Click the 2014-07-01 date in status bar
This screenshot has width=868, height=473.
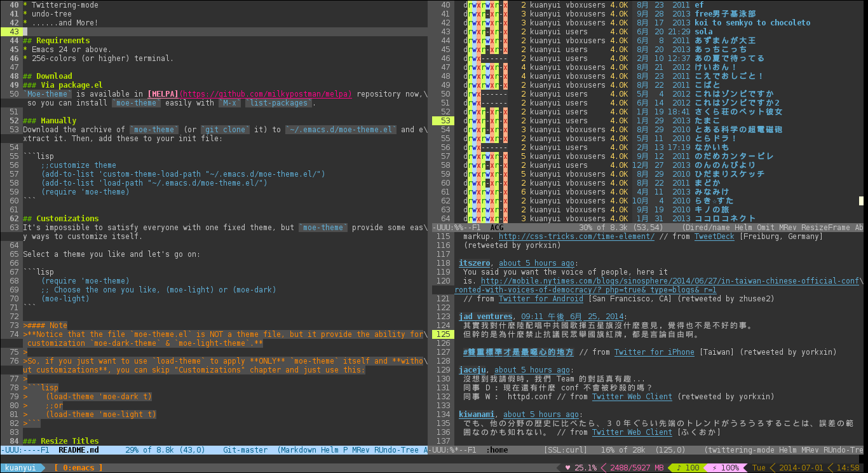pyautogui.click(x=801, y=468)
